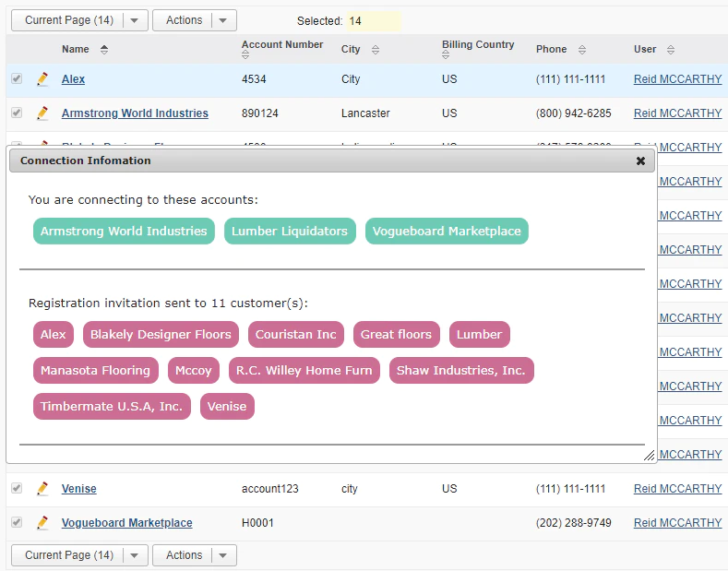Screen dimensions: 728x571
Task: Toggle the Armstrong World Industries row checkbox
Action: [17, 113]
